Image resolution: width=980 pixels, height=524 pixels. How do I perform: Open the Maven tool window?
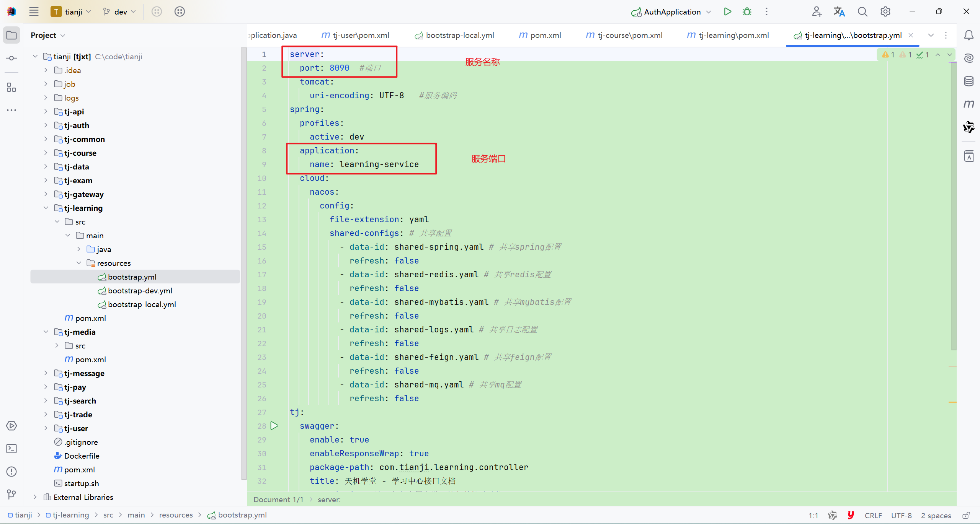pos(969,104)
